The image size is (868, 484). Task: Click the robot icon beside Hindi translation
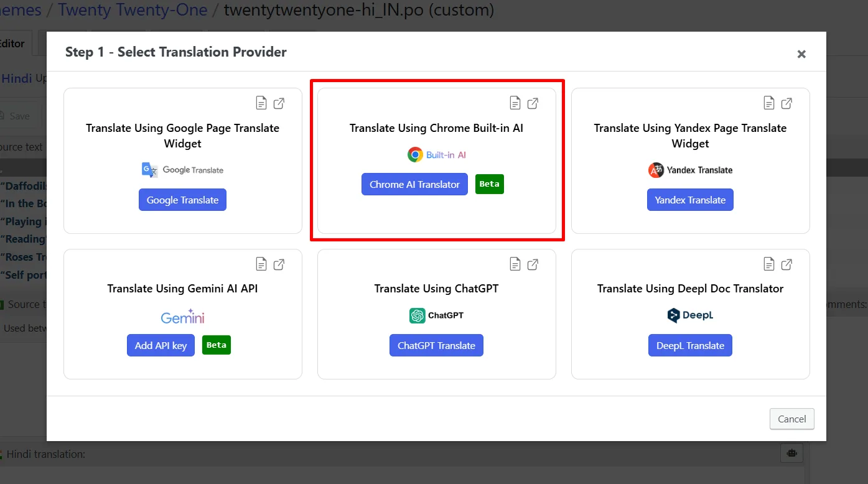pyautogui.click(x=792, y=454)
